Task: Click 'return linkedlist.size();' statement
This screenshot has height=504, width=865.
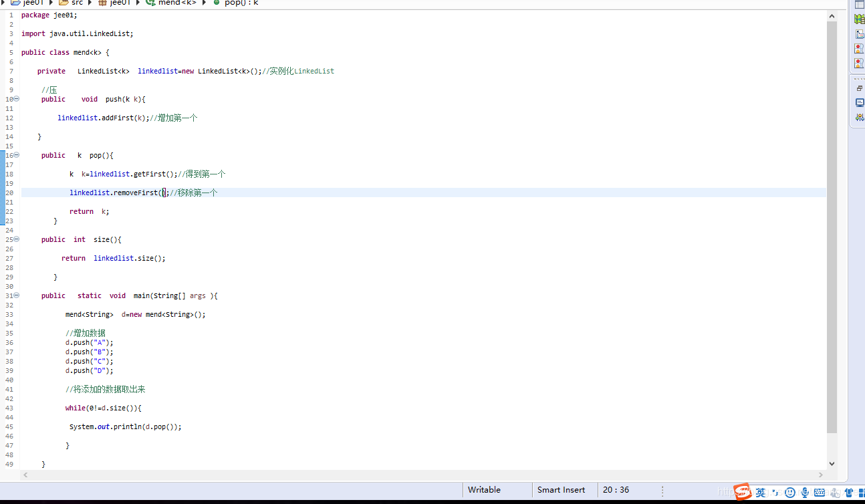Action: click(114, 258)
